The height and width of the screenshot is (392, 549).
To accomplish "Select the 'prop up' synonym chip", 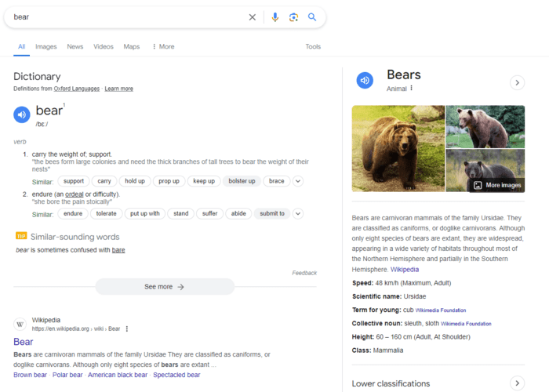I will [x=169, y=181].
